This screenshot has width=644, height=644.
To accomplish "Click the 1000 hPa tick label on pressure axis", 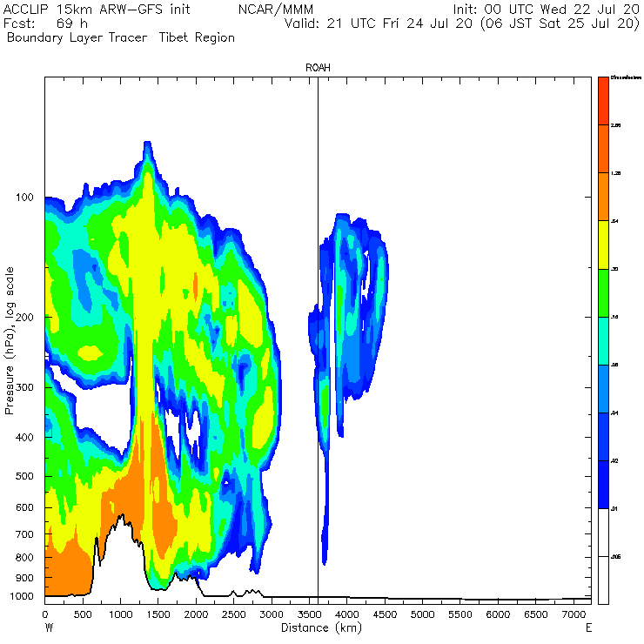I will [22, 596].
